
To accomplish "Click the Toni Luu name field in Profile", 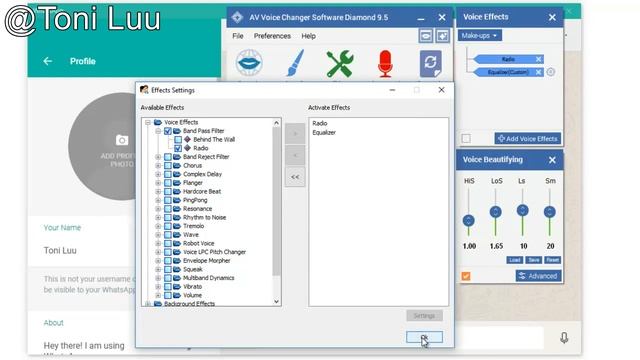I will (60, 251).
